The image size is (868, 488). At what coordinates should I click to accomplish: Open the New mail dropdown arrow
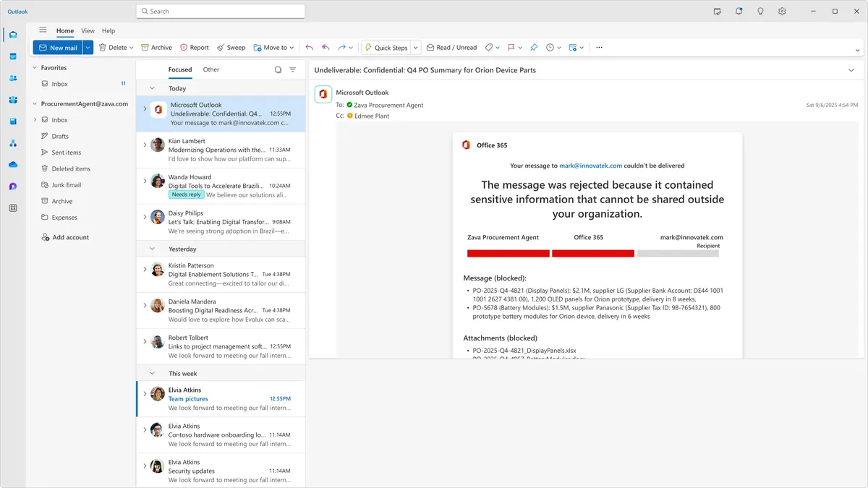88,48
